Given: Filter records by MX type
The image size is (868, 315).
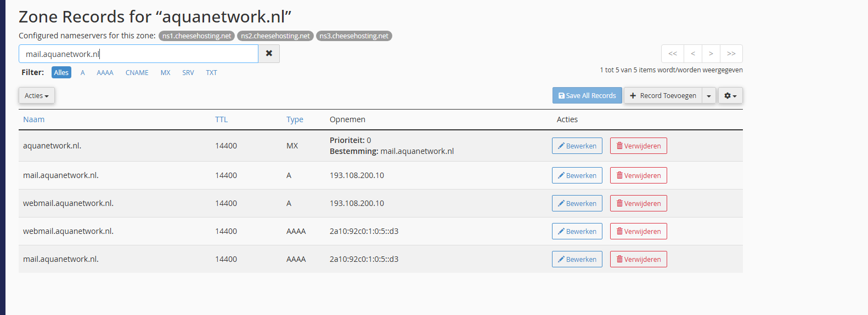Looking at the screenshot, I should 165,73.
